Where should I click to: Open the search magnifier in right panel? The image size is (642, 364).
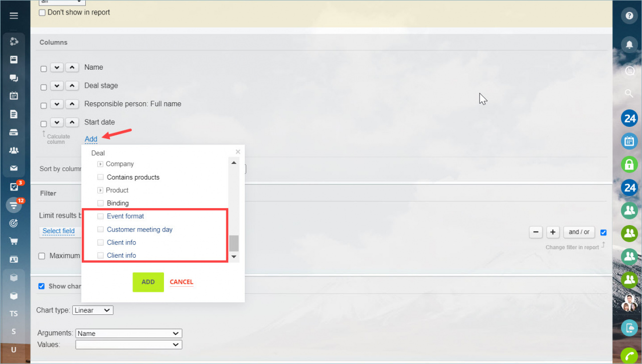coord(629,93)
